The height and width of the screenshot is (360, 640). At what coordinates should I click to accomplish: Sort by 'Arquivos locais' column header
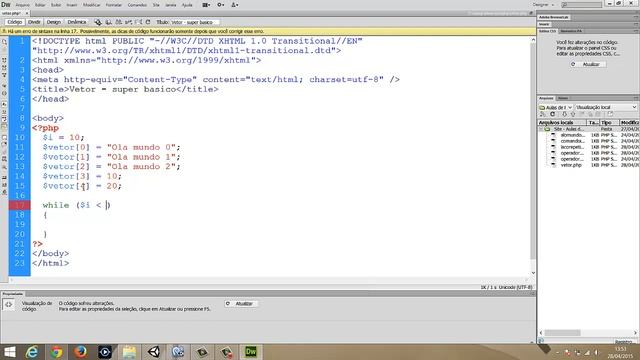pos(562,122)
